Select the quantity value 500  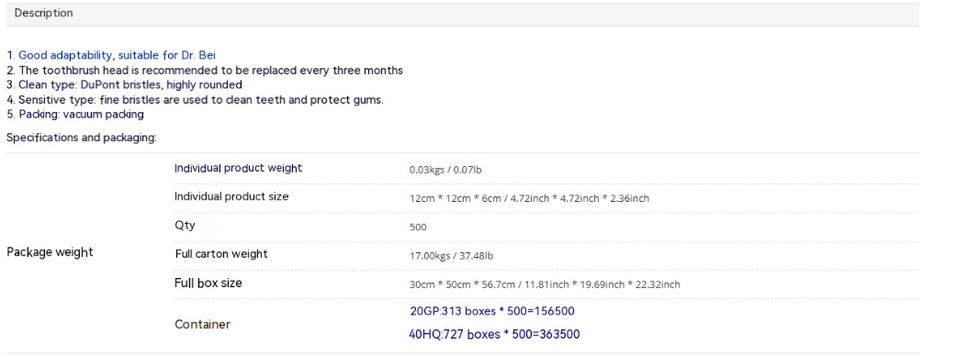418,228
